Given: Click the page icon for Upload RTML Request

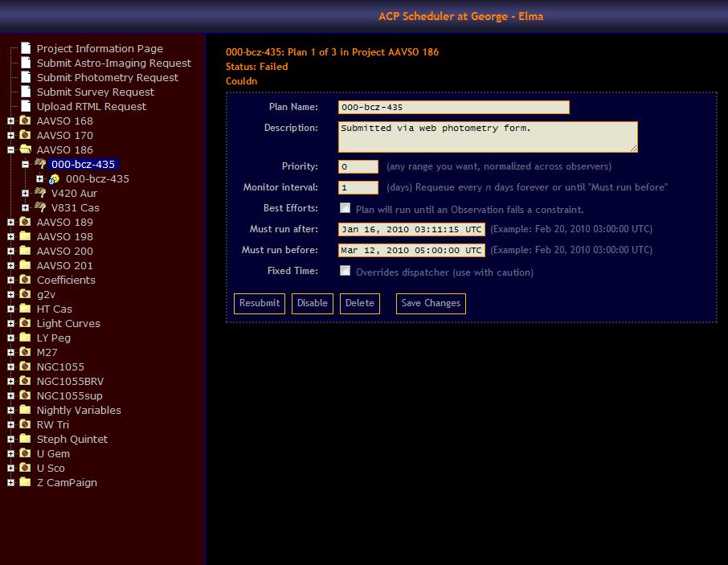Looking at the screenshot, I should click(x=26, y=106).
